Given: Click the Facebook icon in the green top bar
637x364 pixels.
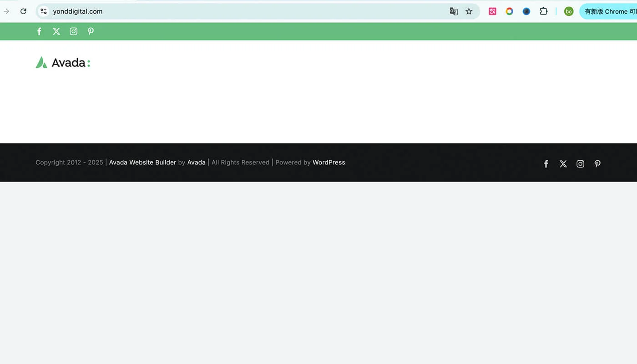Looking at the screenshot, I should click(x=40, y=31).
